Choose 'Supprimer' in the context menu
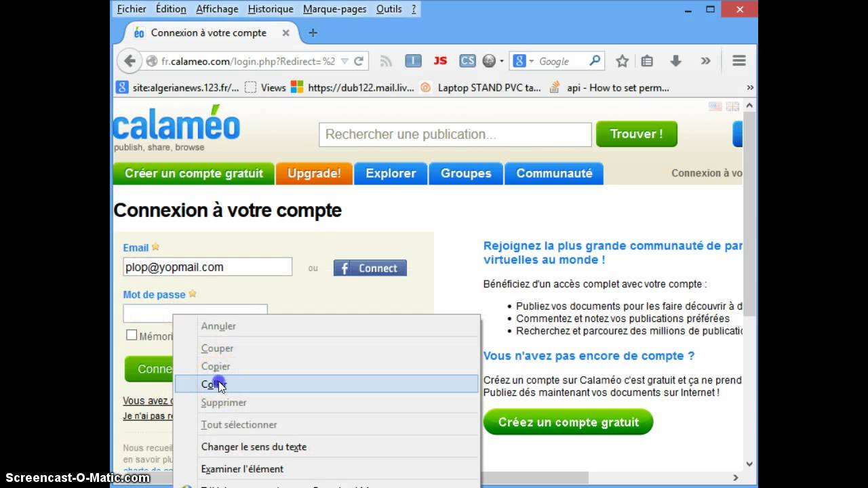This screenshot has height=488, width=868. [x=326, y=403]
